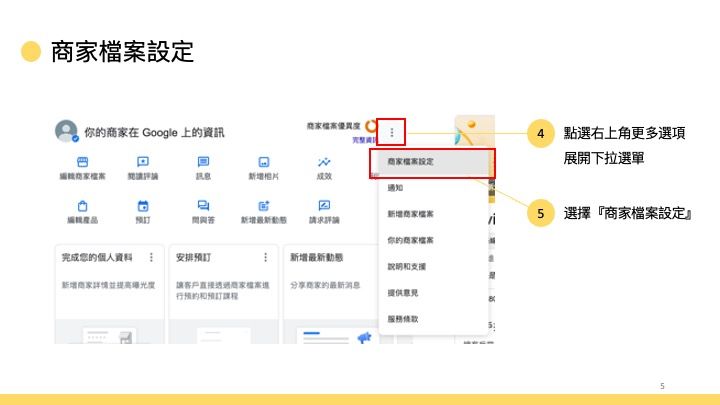Select the 新增最新動態 add update icon
The image size is (720, 405).
pyautogui.click(x=264, y=206)
